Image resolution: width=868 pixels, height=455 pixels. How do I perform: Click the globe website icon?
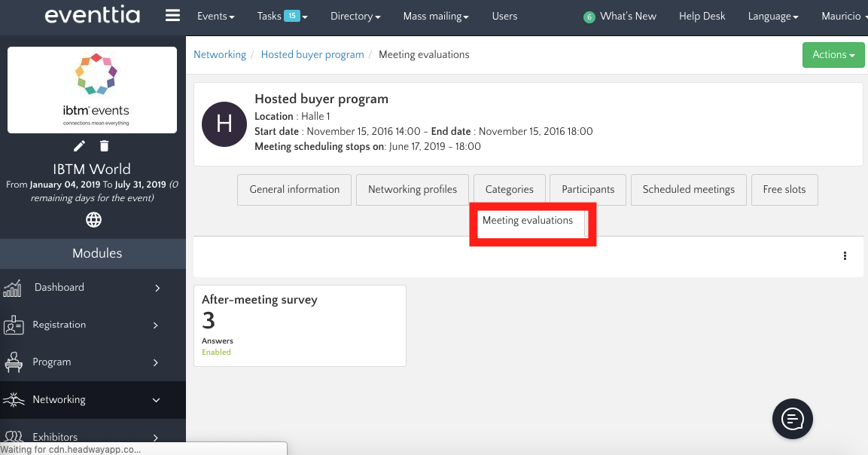click(93, 220)
